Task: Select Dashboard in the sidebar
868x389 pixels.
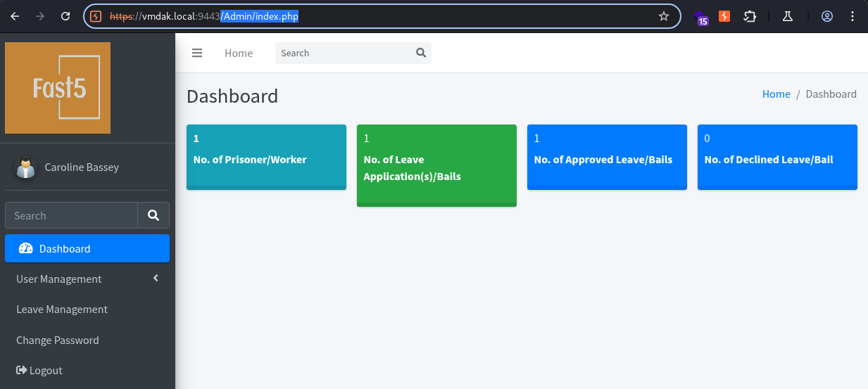Action: coord(87,248)
